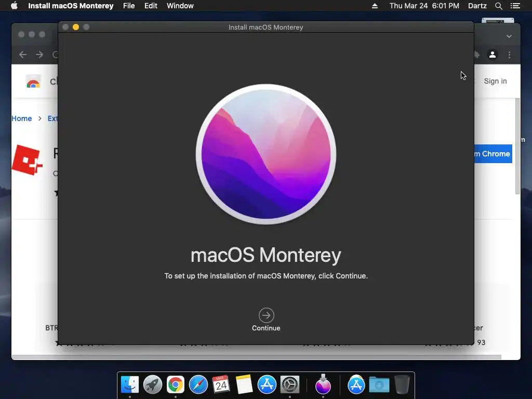
Task: Open Notification Center list icon
Action: [x=515, y=6]
